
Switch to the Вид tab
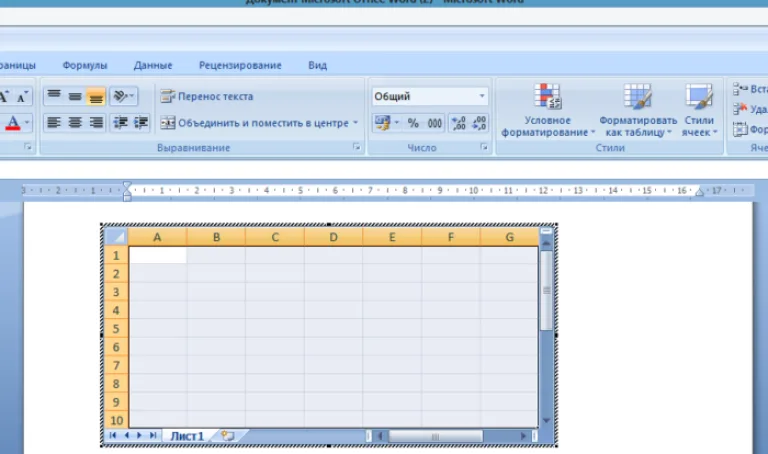[317, 65]
